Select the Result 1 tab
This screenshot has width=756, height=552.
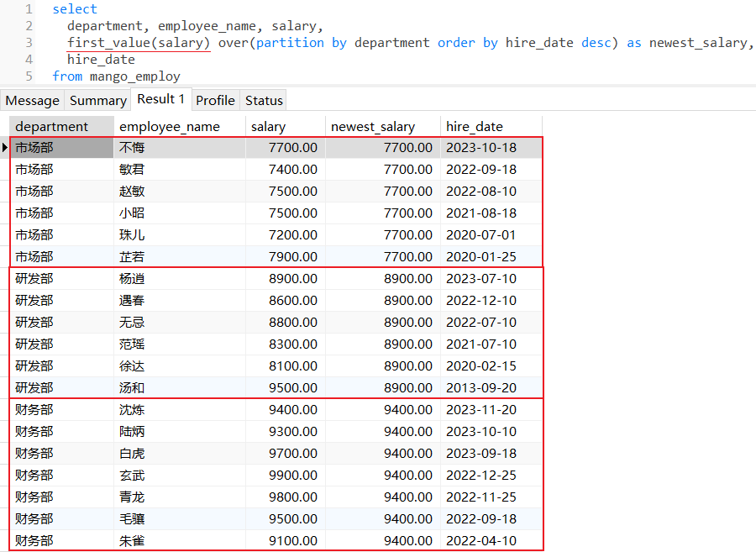tap(161, 99)
